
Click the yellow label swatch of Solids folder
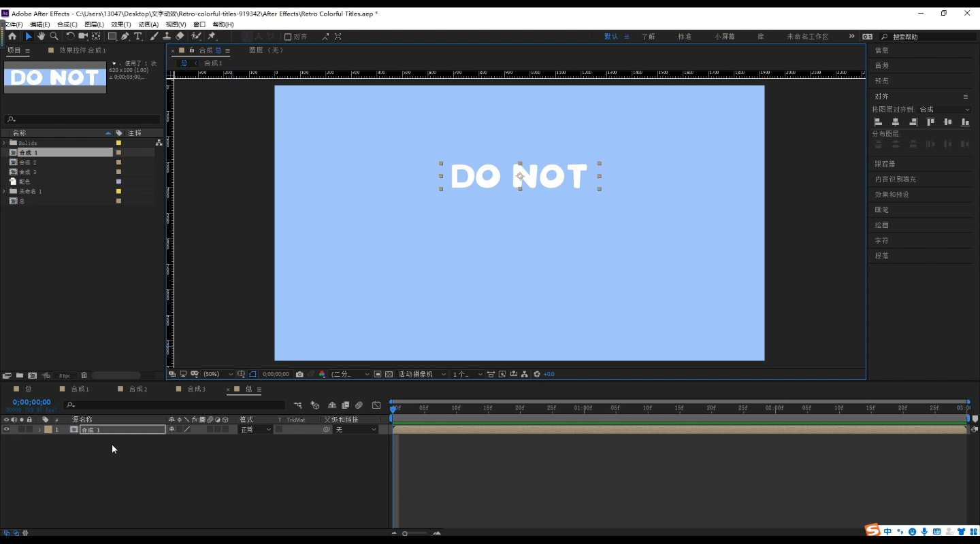(x=118, y=143)
